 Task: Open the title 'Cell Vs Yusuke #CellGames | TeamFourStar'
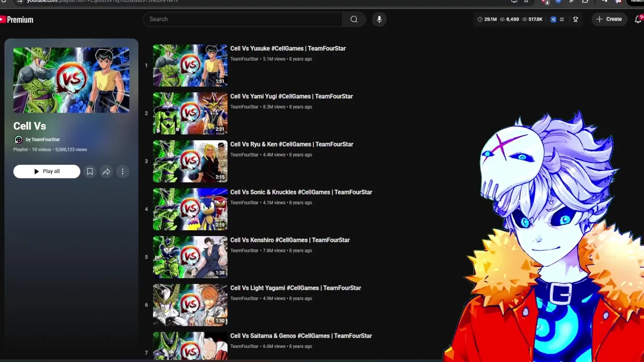click(x=288, y=49)
